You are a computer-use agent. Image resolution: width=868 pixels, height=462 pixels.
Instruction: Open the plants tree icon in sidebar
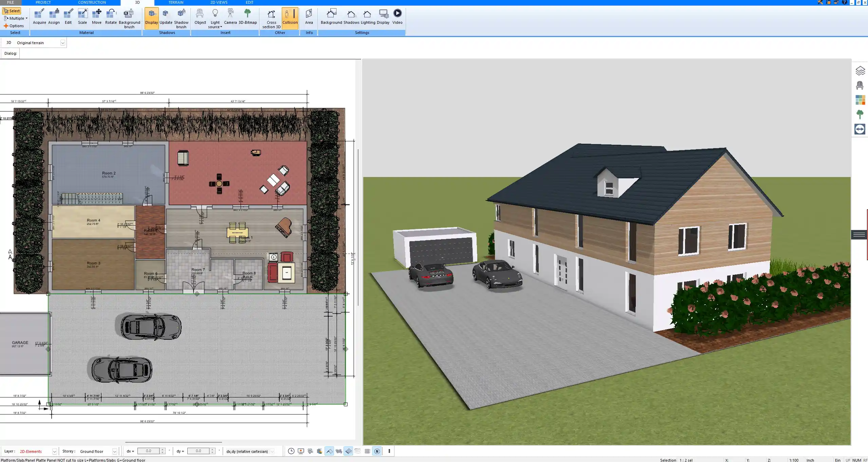pos(860,114)
